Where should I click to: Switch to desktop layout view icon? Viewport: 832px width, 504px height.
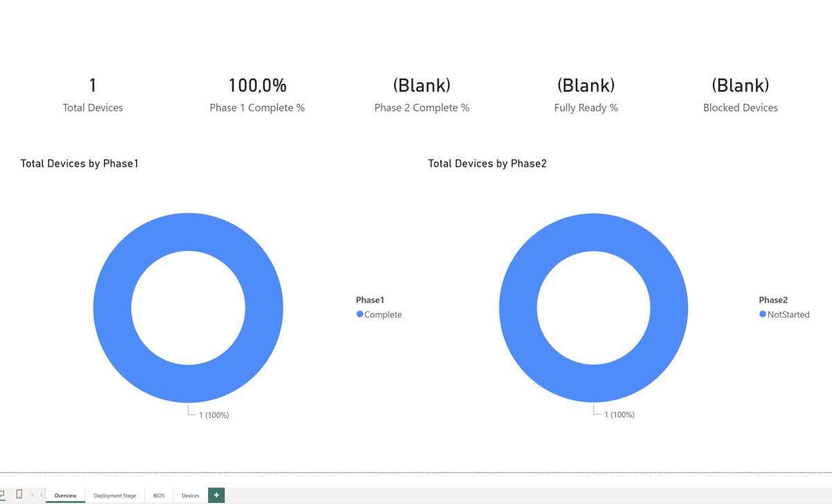point(2,494)
